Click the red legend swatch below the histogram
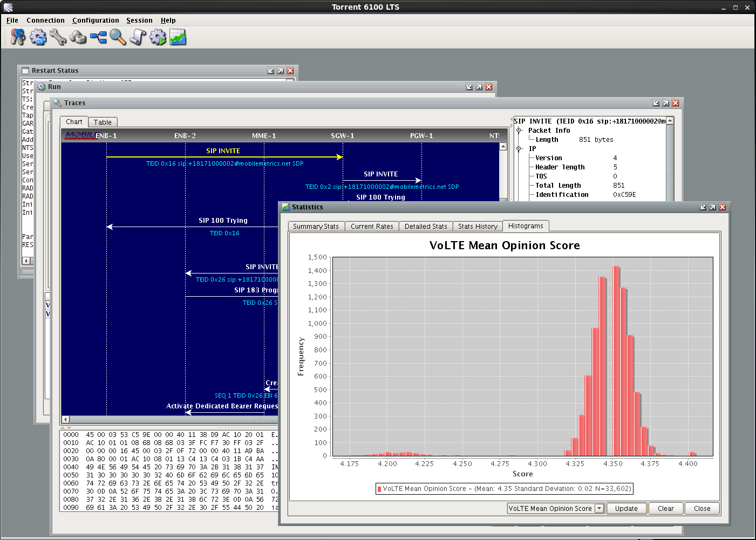Image resolution: width=756 pixels, height=540 pixels. 379,489
